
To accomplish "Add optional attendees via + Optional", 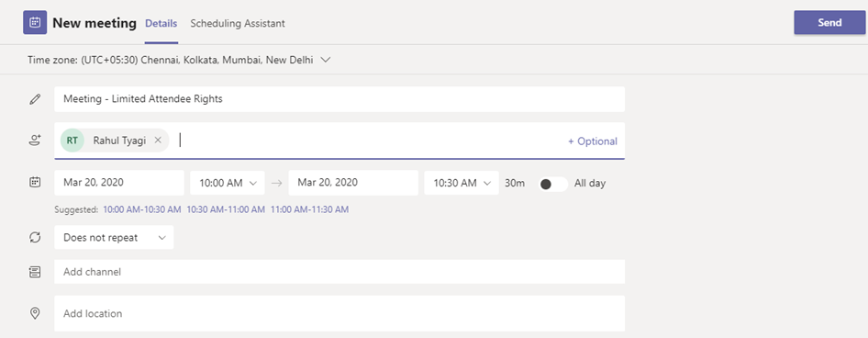I will pyautogui.click(x=593, y=141).
